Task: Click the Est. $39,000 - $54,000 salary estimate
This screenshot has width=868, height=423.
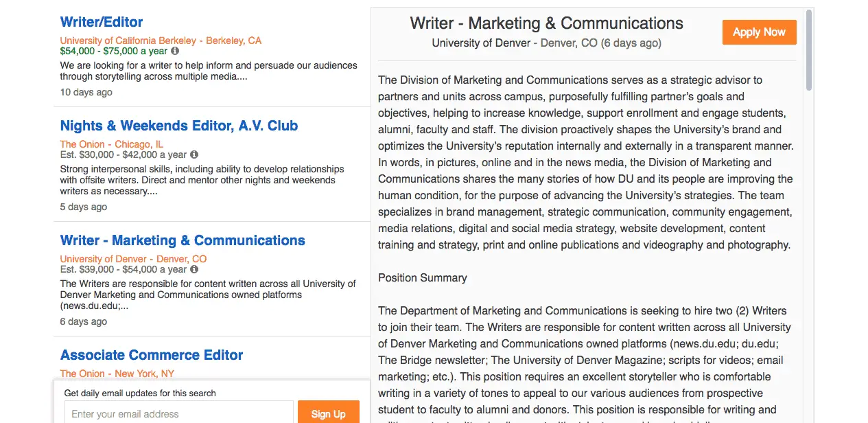Action: [x=124, y=269]
